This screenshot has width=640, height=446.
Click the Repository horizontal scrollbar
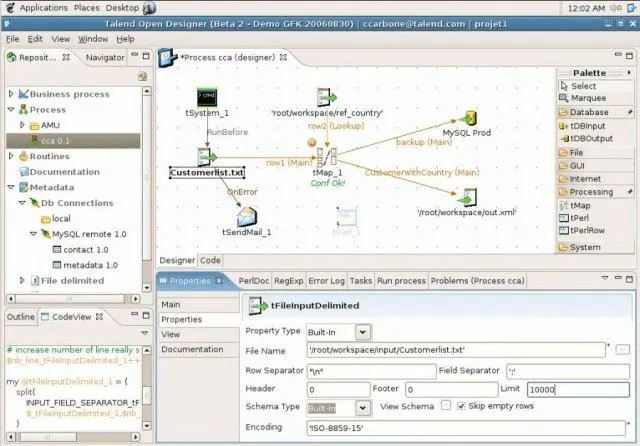coord(74,299)
